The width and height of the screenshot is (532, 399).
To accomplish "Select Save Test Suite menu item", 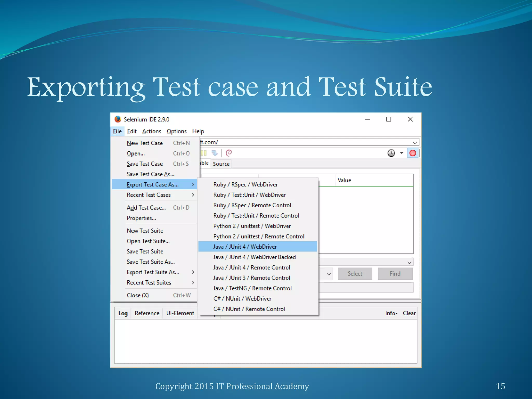I will [155, 251].
